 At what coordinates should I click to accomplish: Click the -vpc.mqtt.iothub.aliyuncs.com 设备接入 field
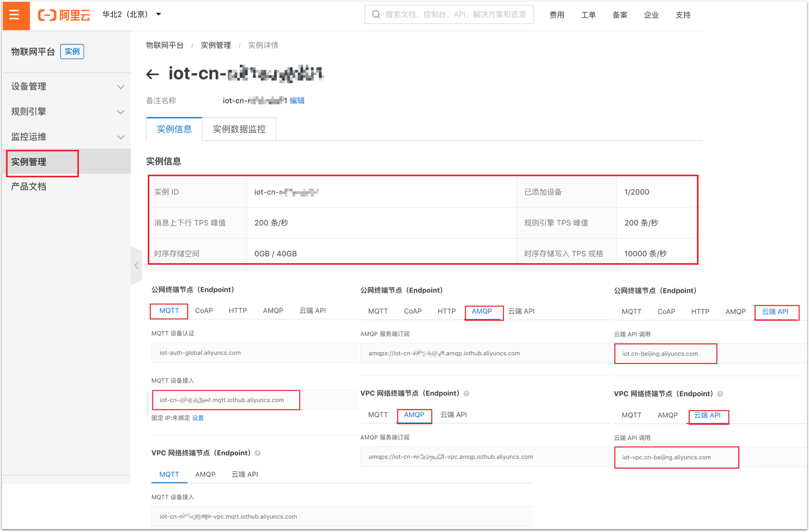click(x=342, y=517)
